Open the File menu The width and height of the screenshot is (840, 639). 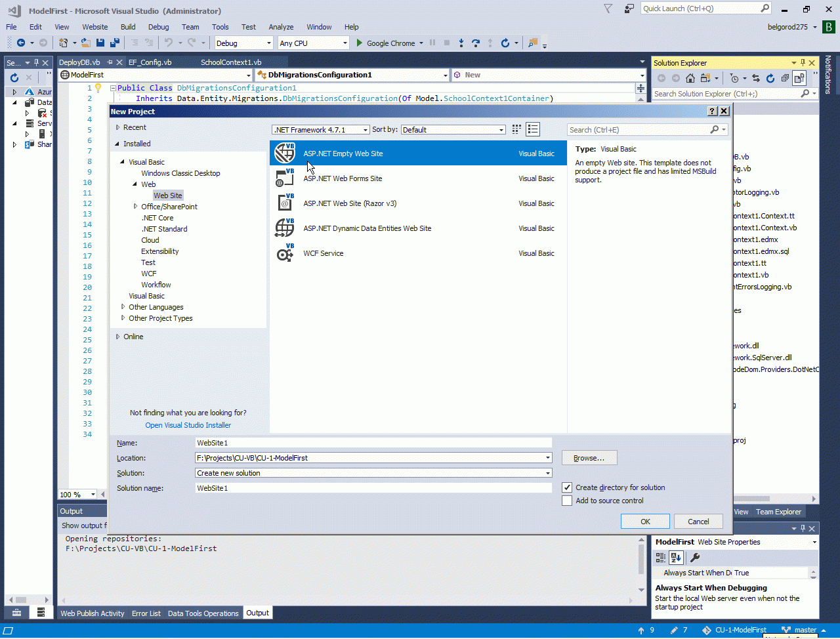point(11,27)
